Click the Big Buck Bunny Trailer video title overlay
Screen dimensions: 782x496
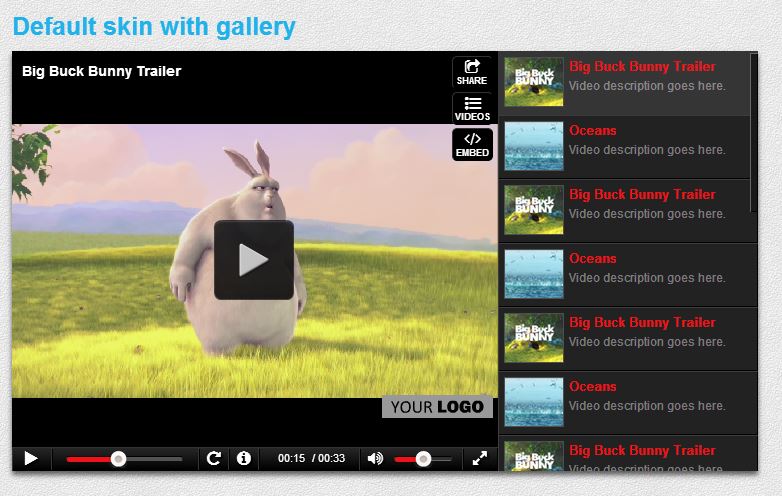pyautogui.click(x=102, y=71)
